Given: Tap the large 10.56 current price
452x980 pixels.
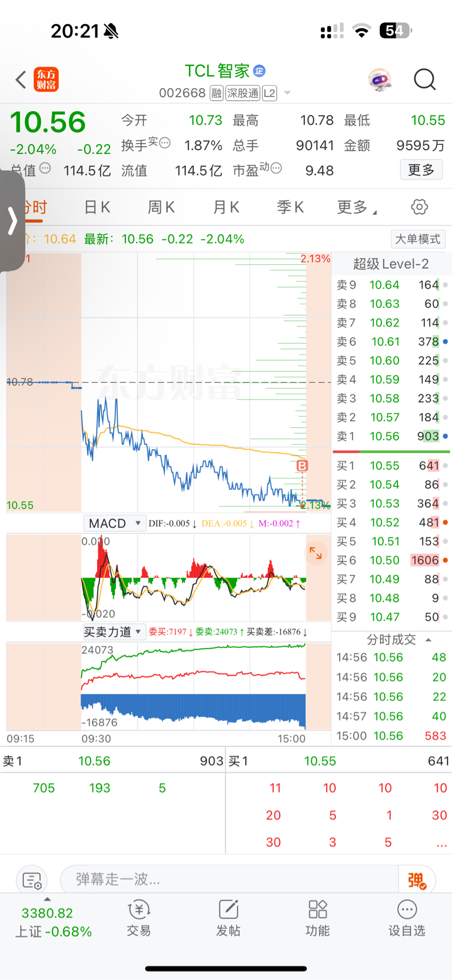Looking at the screenshot, I should [48, 122].
